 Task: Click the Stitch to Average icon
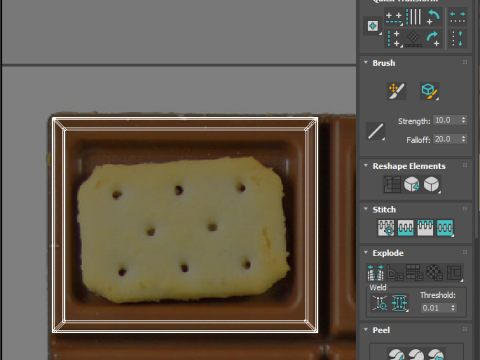[405, 228]
